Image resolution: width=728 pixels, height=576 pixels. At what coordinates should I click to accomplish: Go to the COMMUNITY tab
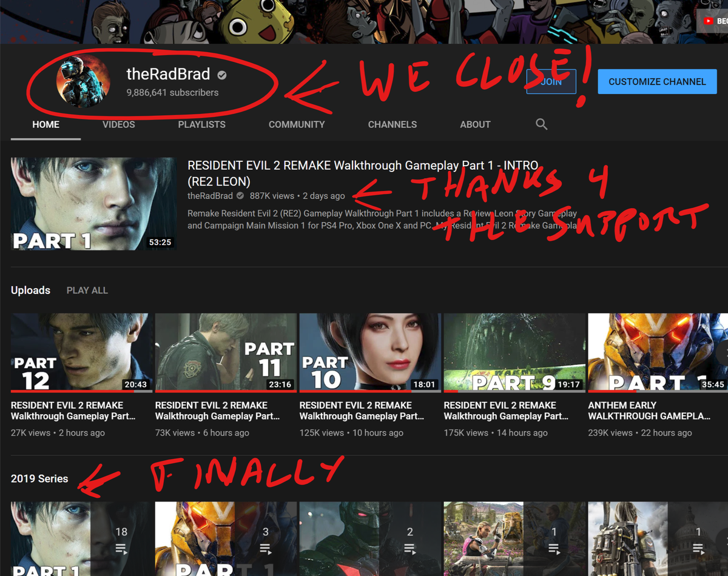(297, 124)
